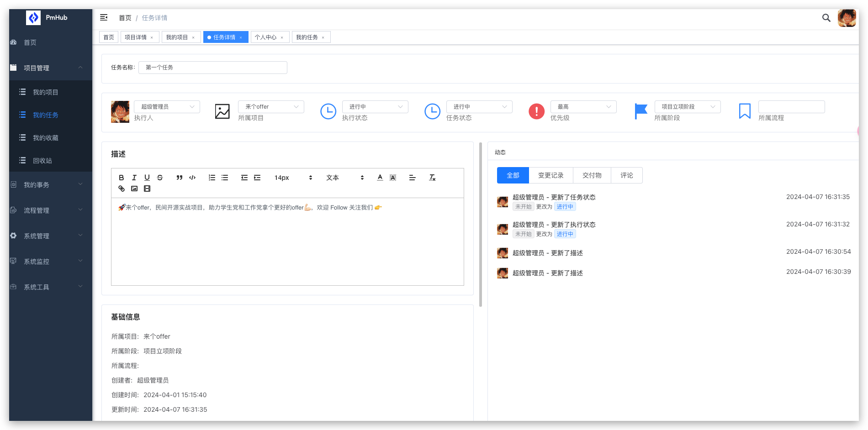The width and height of the screenshot is (868, 430).
Task: Open the 所属项目 dropdown showing 来个offer
Action: (x=271, y=106)
